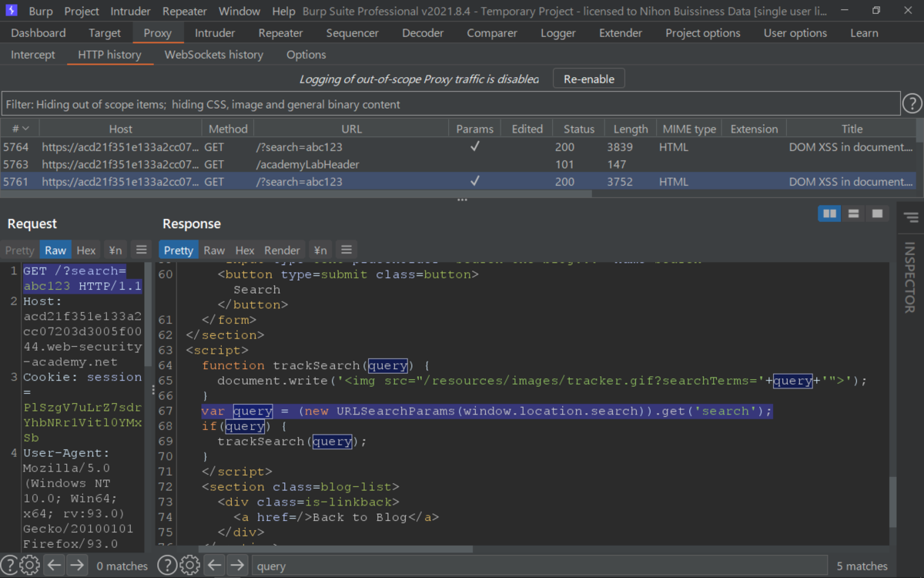924x578 pixels.
Task: Open the Help menu
Action: pyautogui.click(x=283, y=12)
